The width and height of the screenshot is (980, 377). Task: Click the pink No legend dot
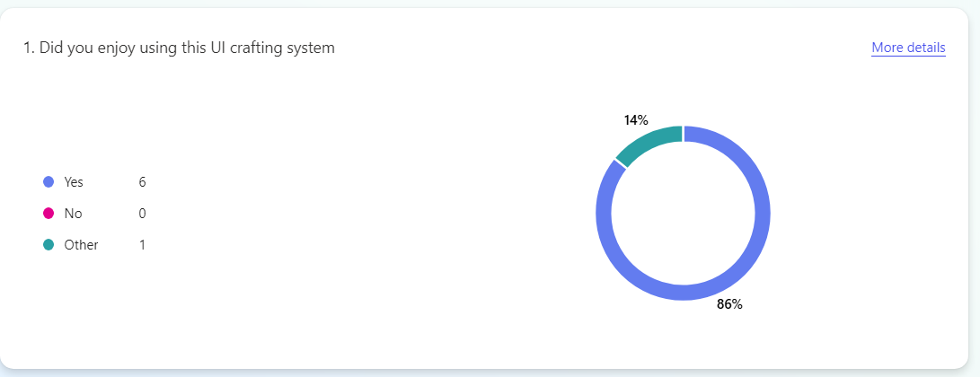49,214
